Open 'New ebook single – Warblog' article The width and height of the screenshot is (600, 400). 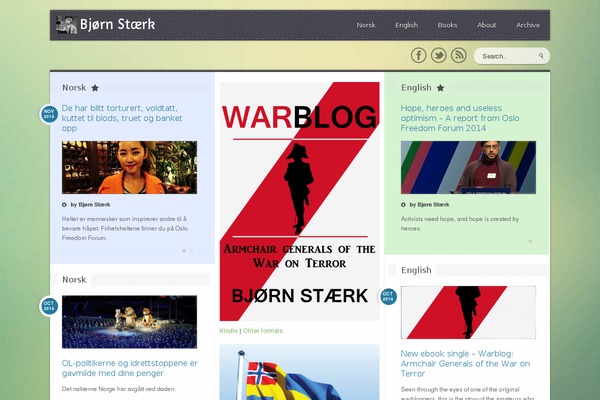[x=465, y=364]
